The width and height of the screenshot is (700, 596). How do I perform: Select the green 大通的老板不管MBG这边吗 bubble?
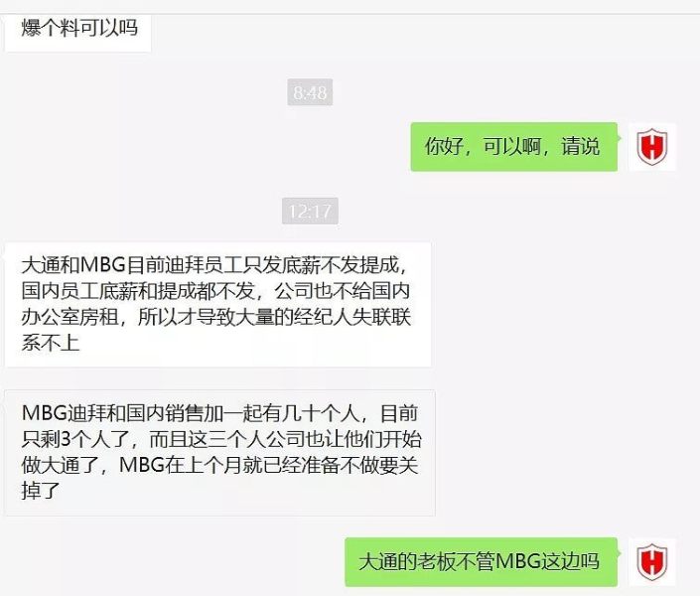click(x=482, y=562)
